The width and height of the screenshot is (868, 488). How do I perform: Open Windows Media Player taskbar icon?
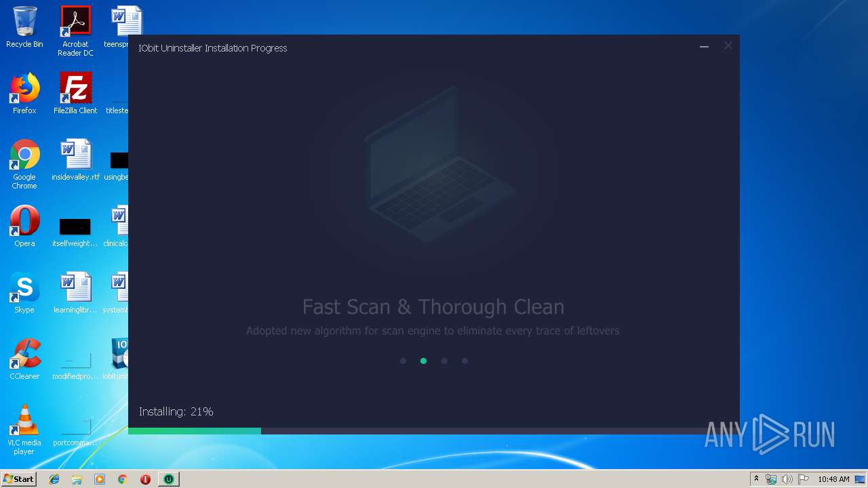pos(100,479)
